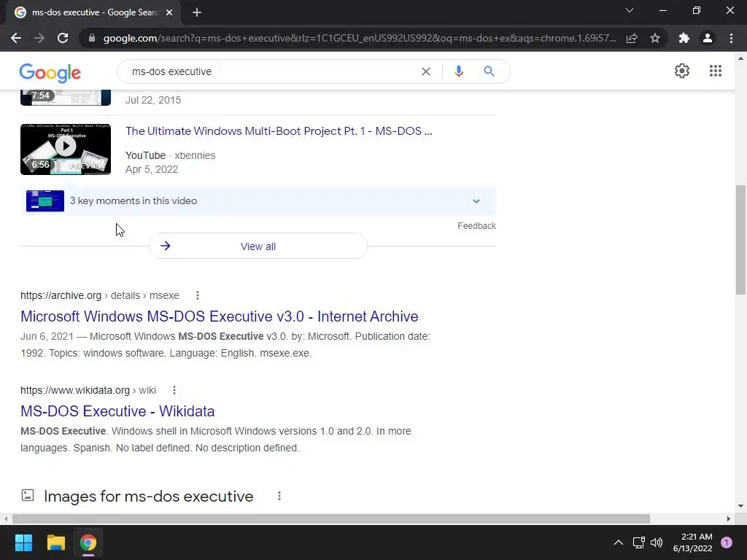Open Microsoft Windows MS-DOS Executive v3.0 Internet Archive
Viewport: 747px width, 560px height.
(x=219, y=316)
